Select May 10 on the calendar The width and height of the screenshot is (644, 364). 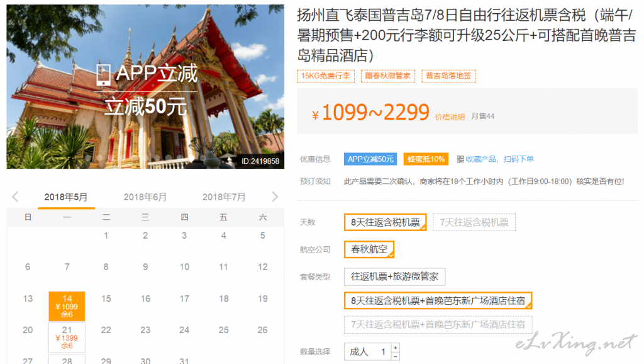click(x=184, y=267)
